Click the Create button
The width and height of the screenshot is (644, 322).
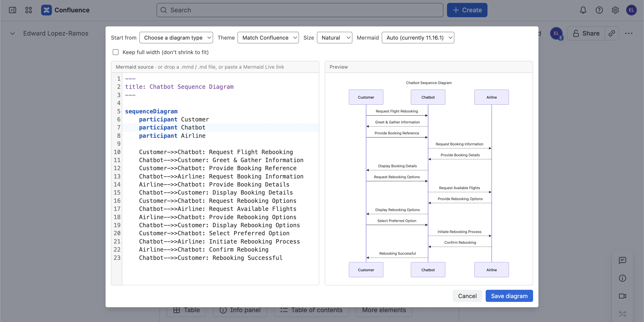click(x=467, y=10)
